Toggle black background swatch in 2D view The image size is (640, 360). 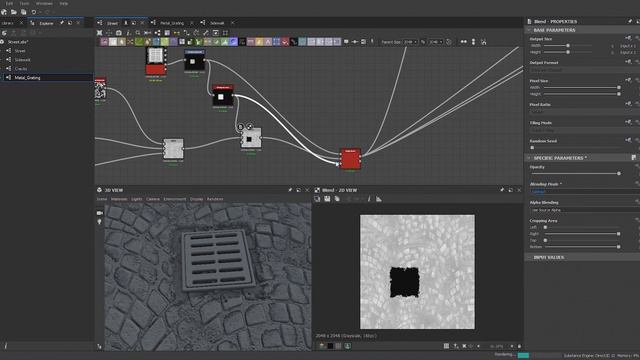pos(330,346)
